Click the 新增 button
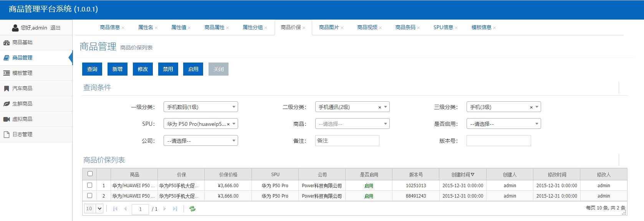Viewport: 644px width, 221px height. [x=118, y=69]
